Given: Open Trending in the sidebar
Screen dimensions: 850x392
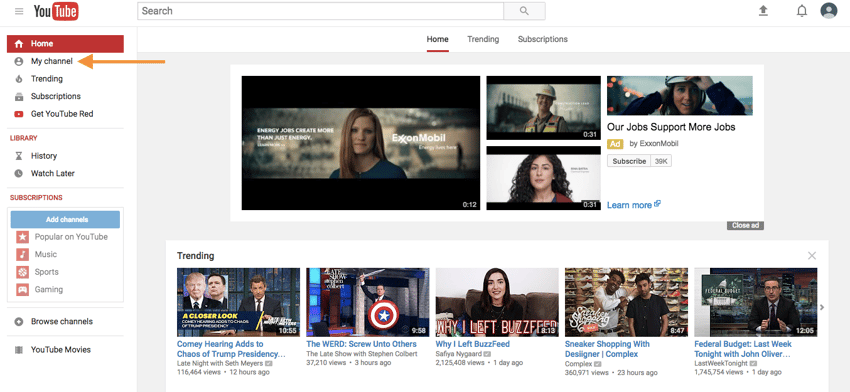Looking at the screenshot, I should [x=47, y=79].
